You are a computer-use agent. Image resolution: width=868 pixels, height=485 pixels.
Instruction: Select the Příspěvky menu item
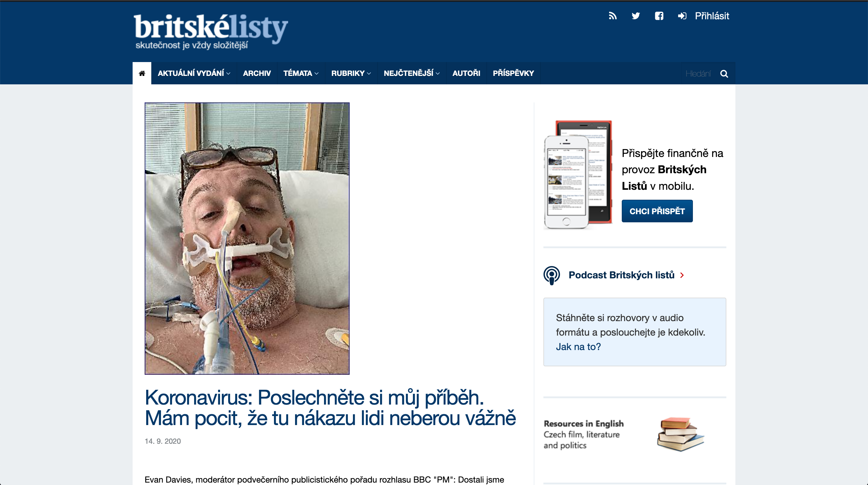click(x=513, y=73)
